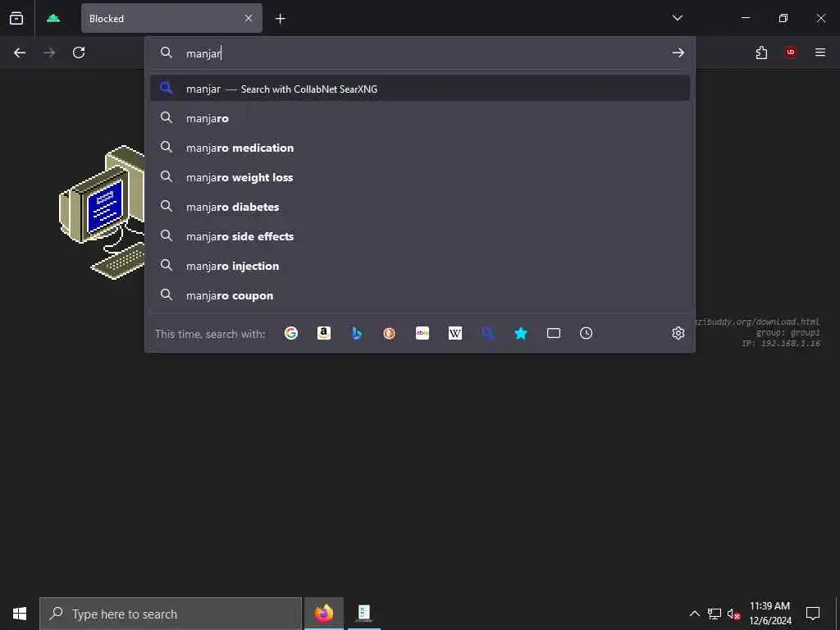
Task: Show hidden system tray icons
Action: pos(694,614)
